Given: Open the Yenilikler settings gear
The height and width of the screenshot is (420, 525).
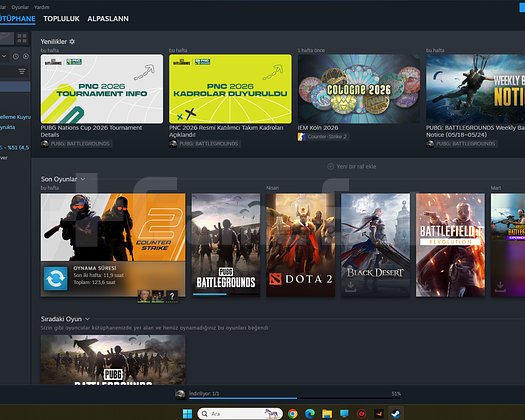Looking at the screenshot, I should pyautogui.click(x=72, y=42).
